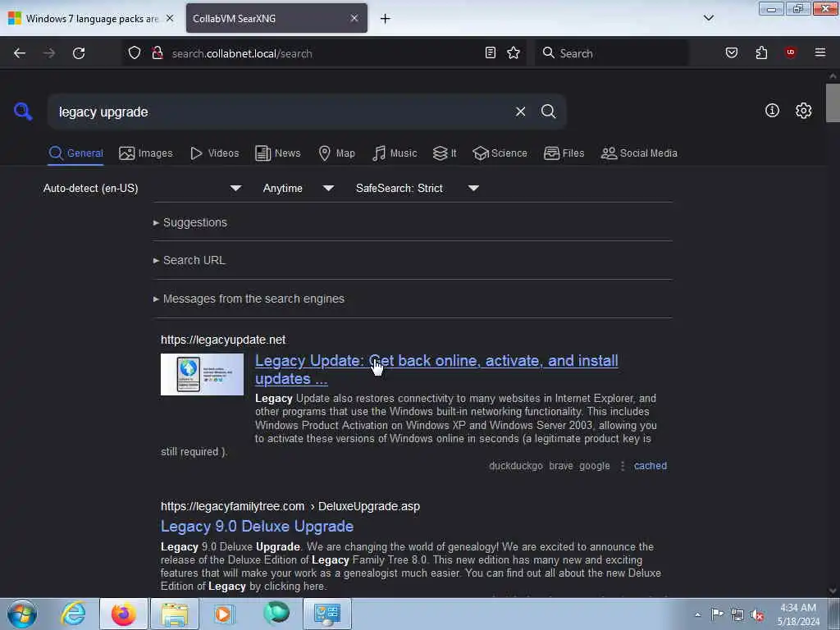Open the taskbar clock showing 4:34 AM
Viewport: 840px width, 630px height.
tap(798, 614)
